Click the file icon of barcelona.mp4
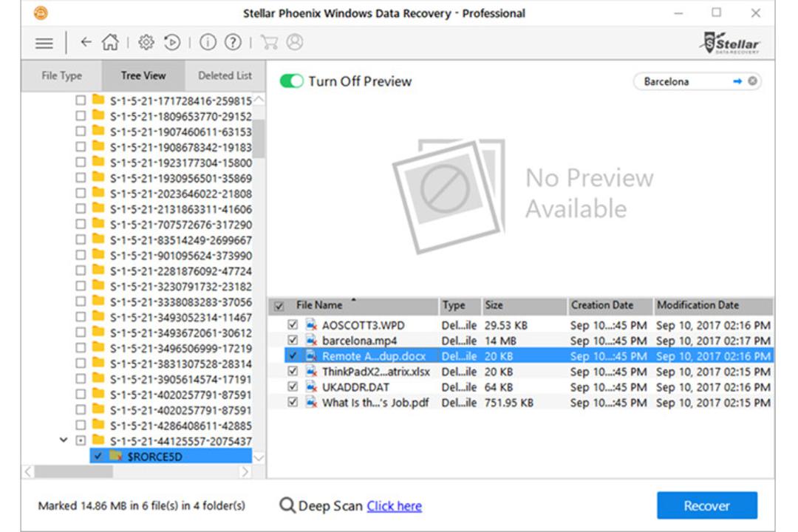Image resolution: width=798 pixels, height=532 pixels. click(x=312, y=341)
